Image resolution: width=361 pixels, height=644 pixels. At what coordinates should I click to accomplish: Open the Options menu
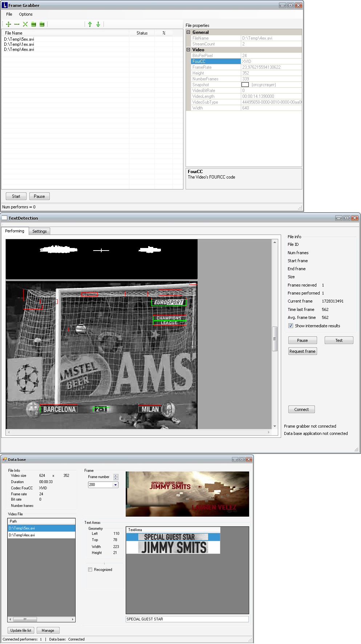[x=25, y=14]
